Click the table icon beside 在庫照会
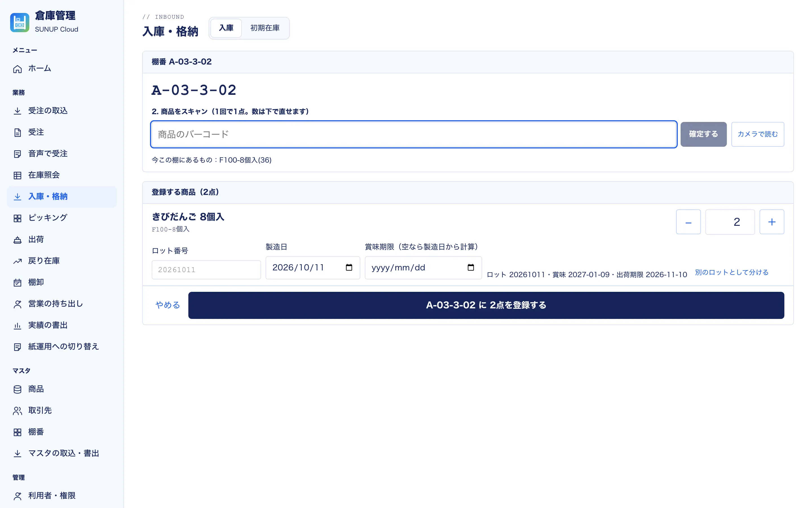The height and width of the screenshot is (508, 812). click(17, 175)
